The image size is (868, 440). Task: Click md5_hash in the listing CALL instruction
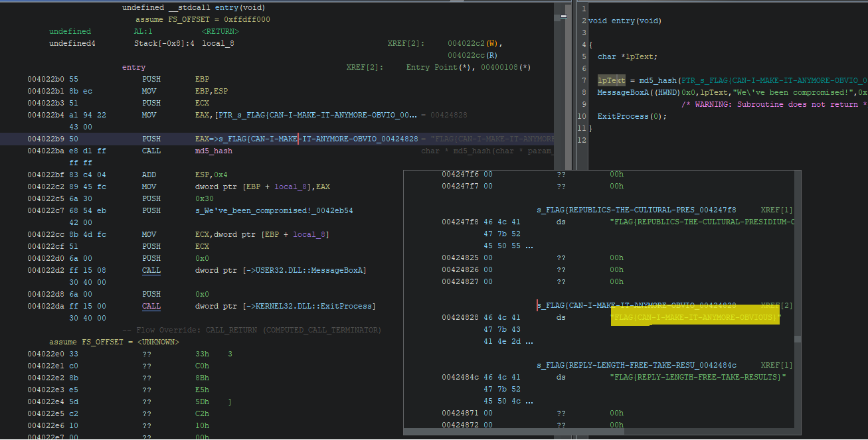click(x=214, y=151)
